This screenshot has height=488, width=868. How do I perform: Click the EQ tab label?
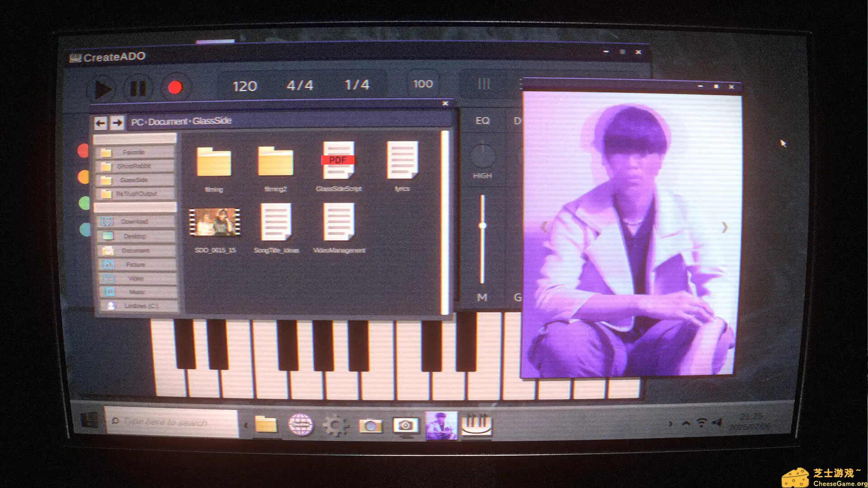[482, 121]
